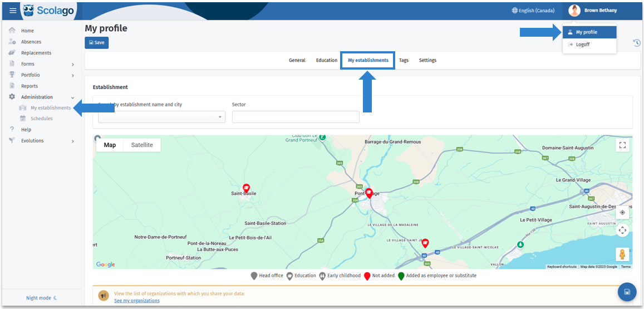Screen dimensions: 644x309
Task: Toggle fullscreen map view
Action: click(622, 145)
